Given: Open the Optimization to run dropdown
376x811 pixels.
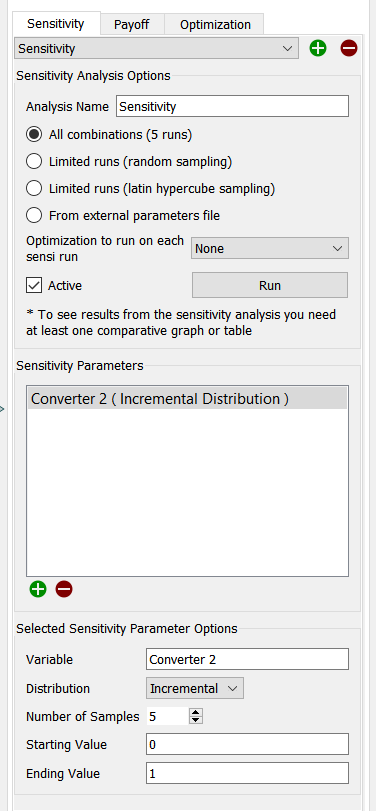Looking at the screenshot, I should [x=269, y=248].
